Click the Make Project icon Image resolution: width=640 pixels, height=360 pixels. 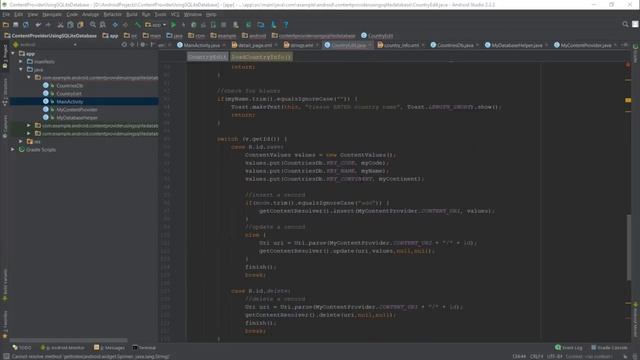tap(138, 25)
